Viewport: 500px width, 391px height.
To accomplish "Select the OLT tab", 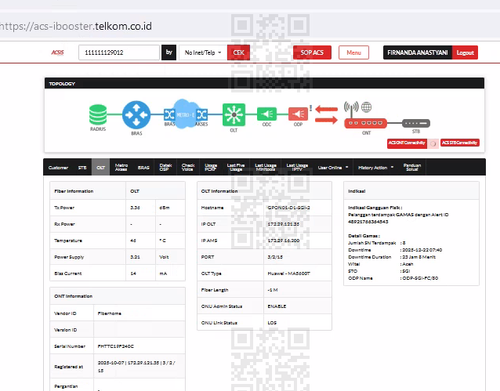I will [x=101, y=167].
